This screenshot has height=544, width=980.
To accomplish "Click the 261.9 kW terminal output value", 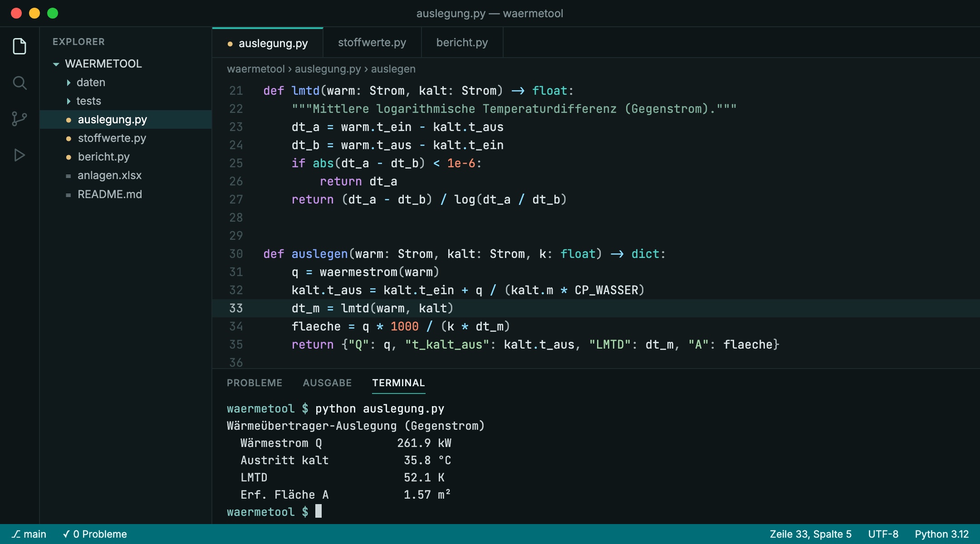I will [424, 443].
